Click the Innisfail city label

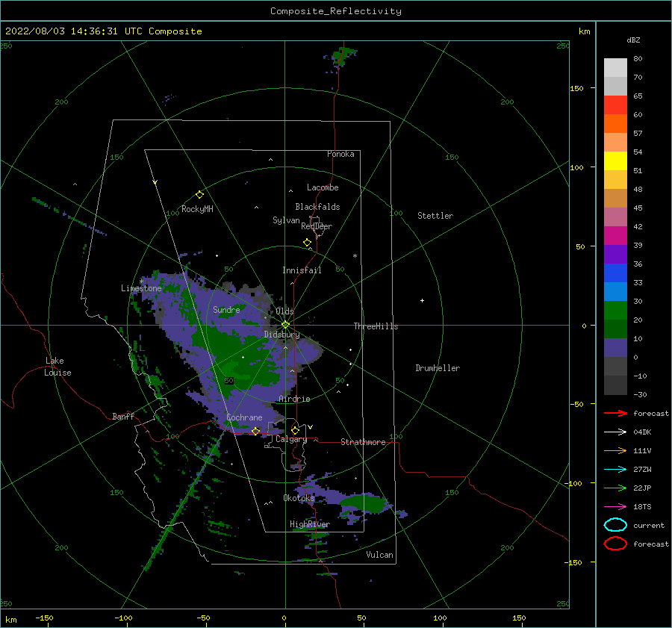click(x=302, y=270)
